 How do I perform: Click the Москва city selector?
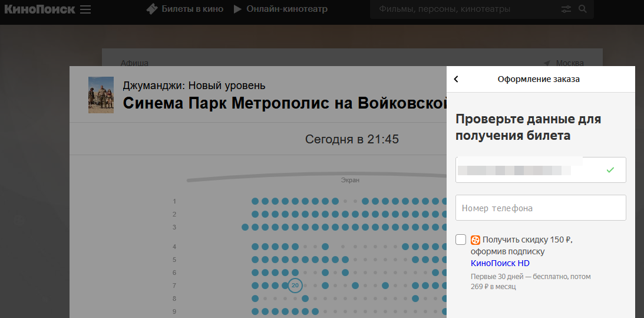570,63
